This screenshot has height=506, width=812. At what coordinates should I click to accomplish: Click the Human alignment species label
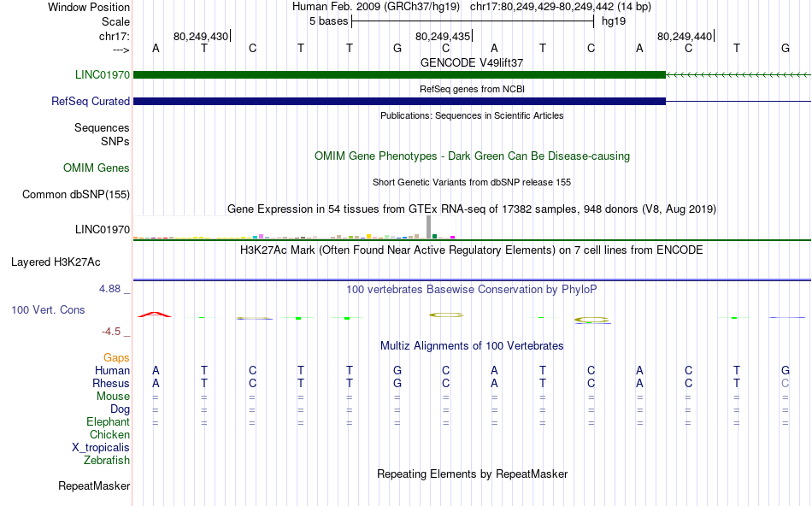[112, 370]
